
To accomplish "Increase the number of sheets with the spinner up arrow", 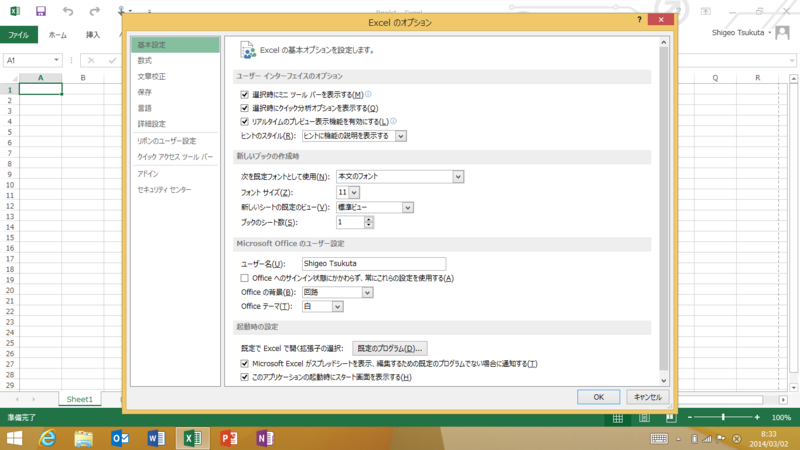I will pyautogui.click(x=368, y=219).
